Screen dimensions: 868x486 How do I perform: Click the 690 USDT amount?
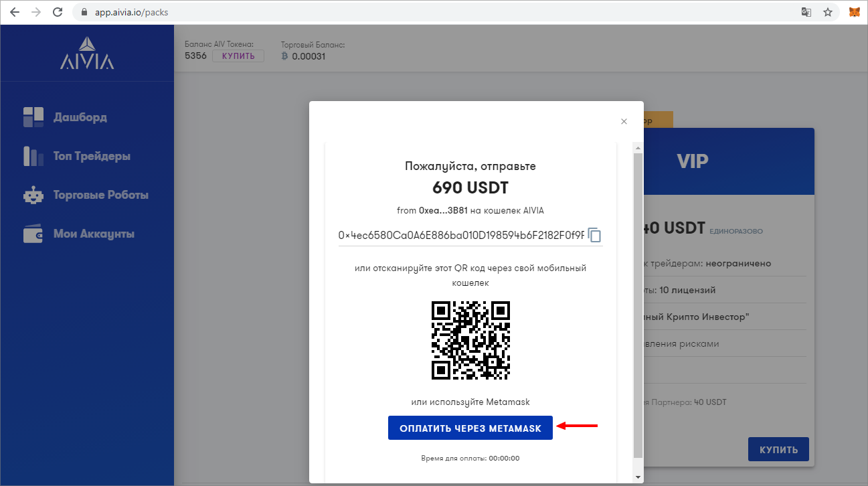click(x=470, y=187)
